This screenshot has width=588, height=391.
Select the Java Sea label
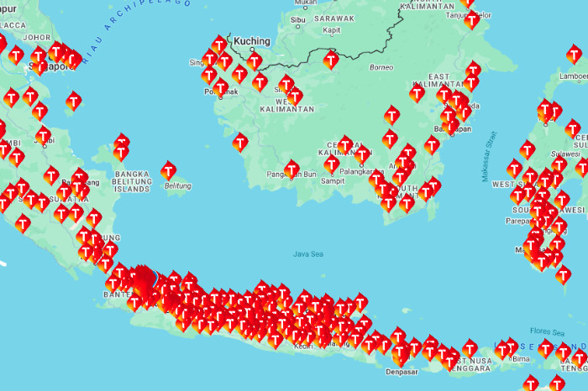click(308, 254)
